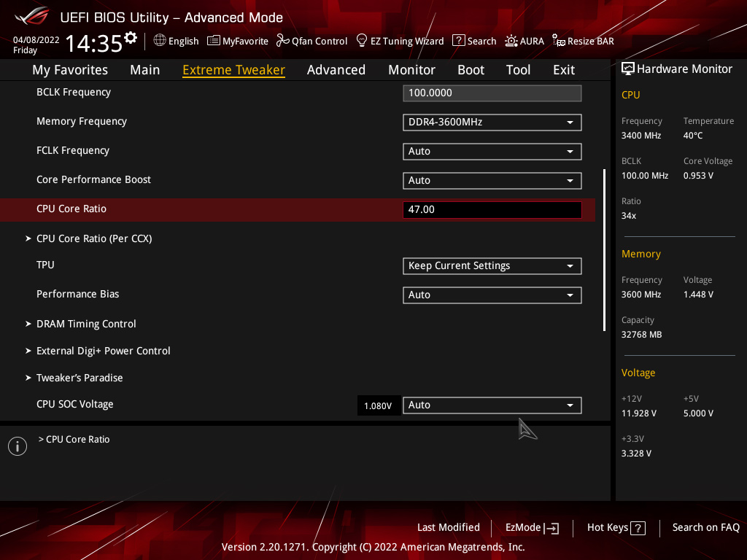The height and width of the screenshot is (560, 747).
Task: Switch to the Exit tab
Action: tap(564, 70)
